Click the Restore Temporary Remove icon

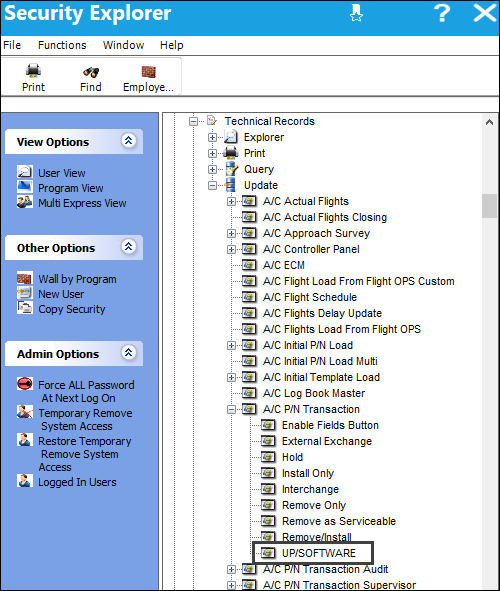(25, 439)
